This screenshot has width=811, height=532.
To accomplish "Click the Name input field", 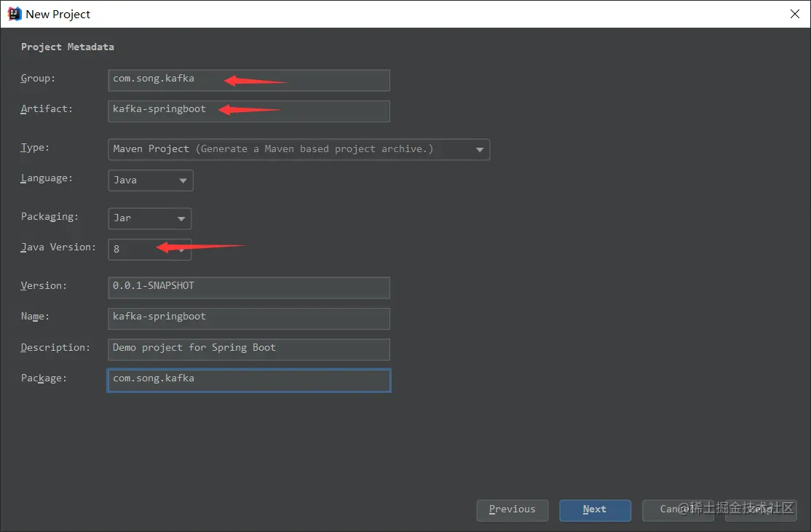I will click(x=249, y=319).
